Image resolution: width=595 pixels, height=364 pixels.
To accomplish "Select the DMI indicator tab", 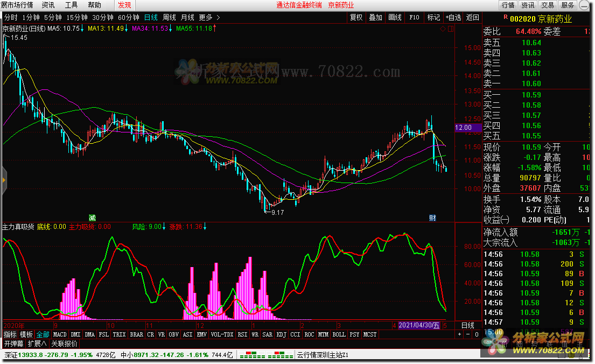I will click(76, 334).
